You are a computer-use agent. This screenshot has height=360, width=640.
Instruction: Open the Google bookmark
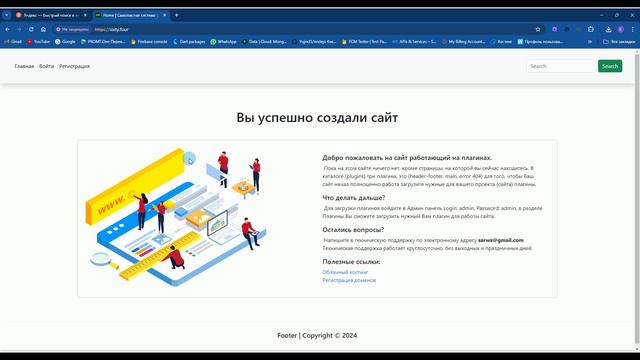[x=65, y=42]
